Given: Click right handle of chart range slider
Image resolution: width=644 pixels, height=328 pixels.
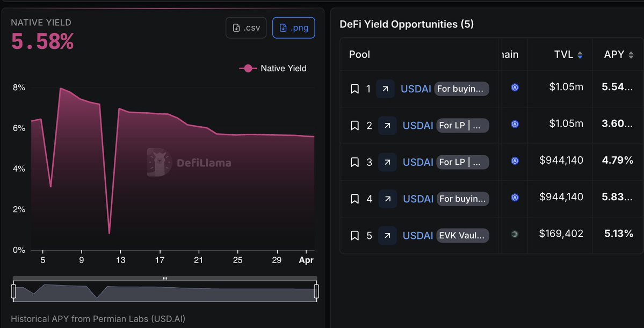Looking at the screenshot, I should 316,291.
